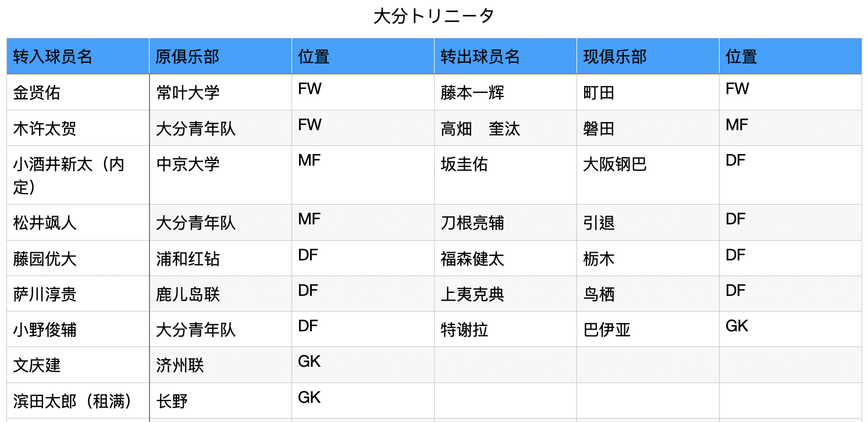The height and width of the screenshot is (422, 868).
Task: Select the 特谢拉 player cell
Action: click(506, 330)
